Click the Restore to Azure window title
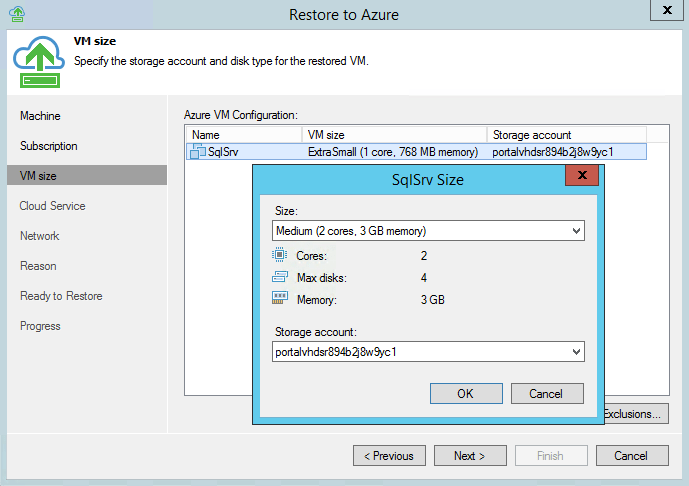 [344, 15]
